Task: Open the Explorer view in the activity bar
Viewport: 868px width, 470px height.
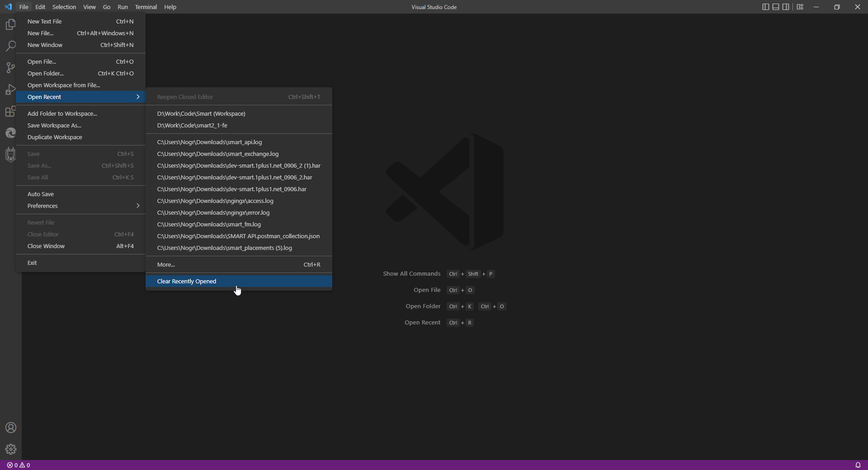Action: pos(10,24)
